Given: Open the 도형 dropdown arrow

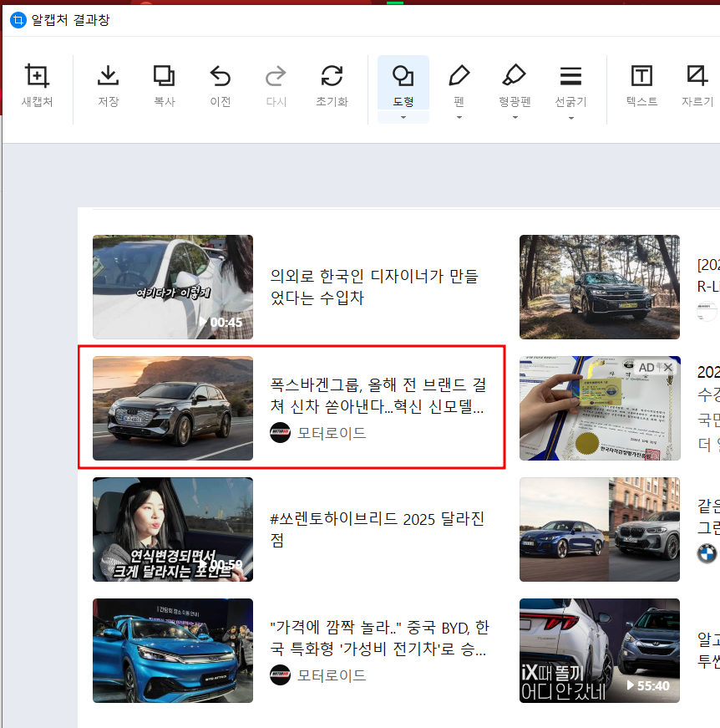Looking at the screenshot, I should tap(403, 118).
